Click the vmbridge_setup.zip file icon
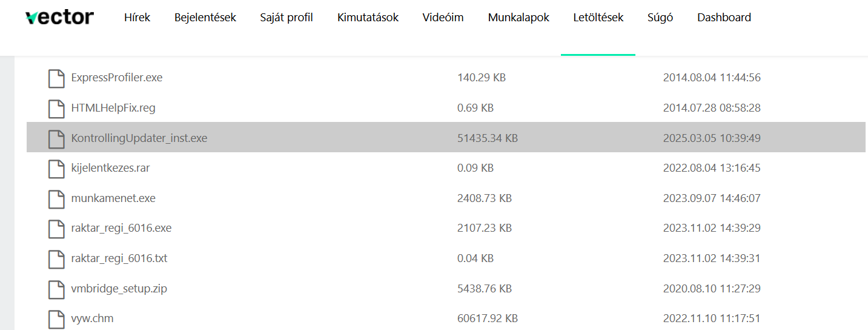 [56, 289]
